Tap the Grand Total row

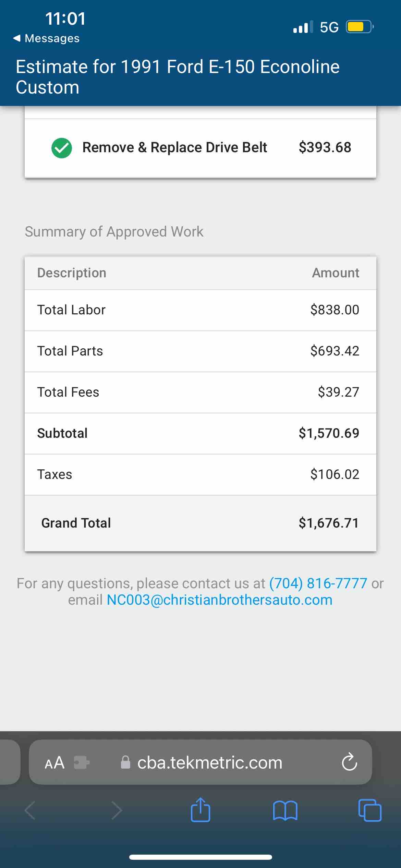pos(200,523)
